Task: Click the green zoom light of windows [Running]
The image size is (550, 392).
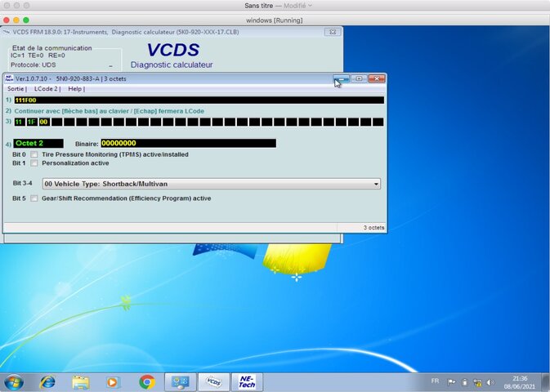Action: (26, 20)
